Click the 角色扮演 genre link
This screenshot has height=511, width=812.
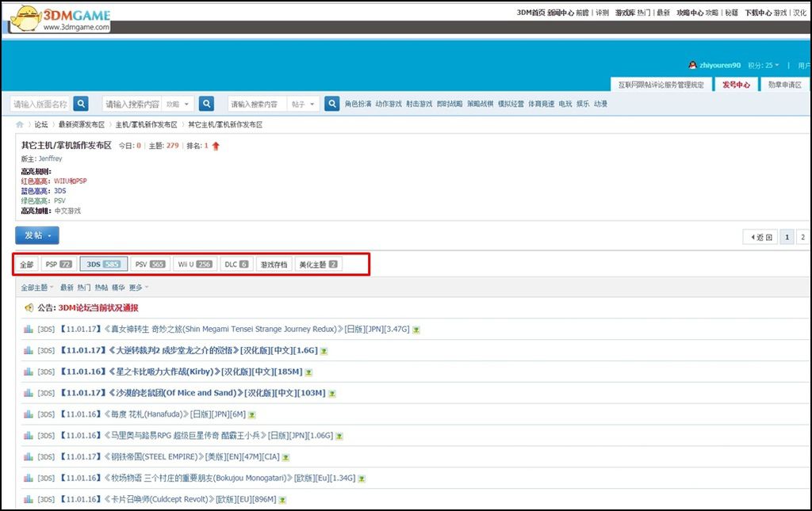(358, 104)
